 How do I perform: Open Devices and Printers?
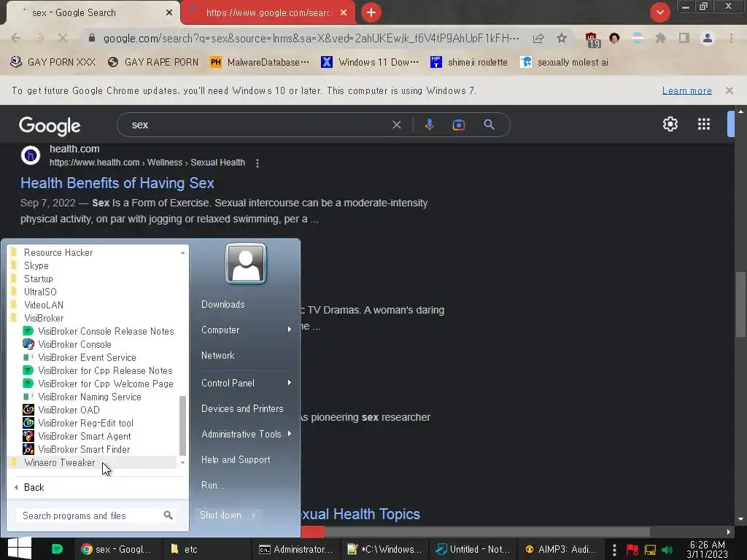242,408
